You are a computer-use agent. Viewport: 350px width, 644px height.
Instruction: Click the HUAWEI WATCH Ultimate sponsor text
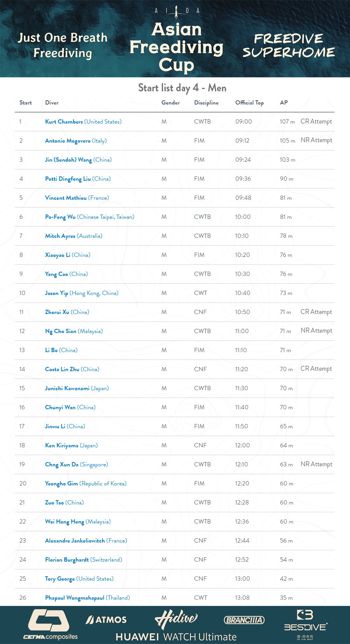coord(176,637)
